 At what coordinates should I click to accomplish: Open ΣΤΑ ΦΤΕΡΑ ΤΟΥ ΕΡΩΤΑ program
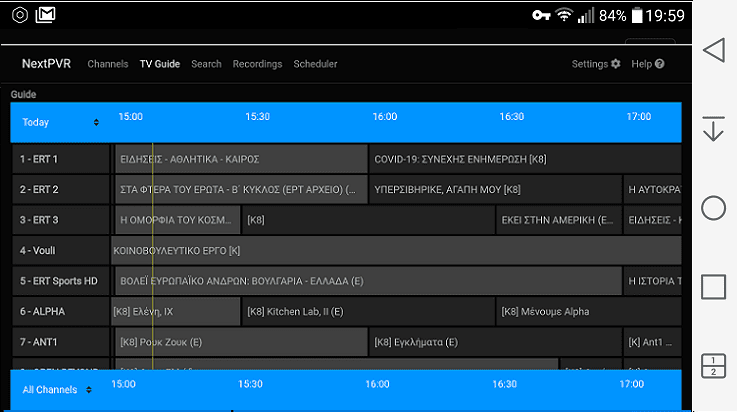(241, 189)
